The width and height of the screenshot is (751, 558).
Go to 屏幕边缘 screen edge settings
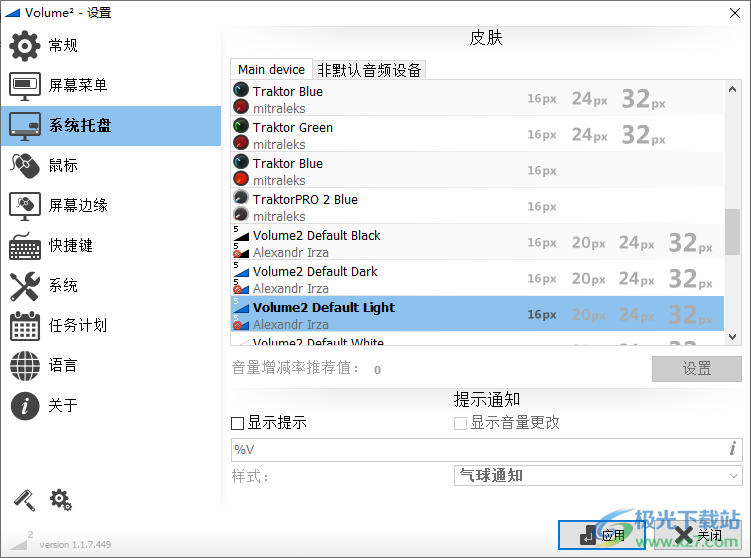77,205
